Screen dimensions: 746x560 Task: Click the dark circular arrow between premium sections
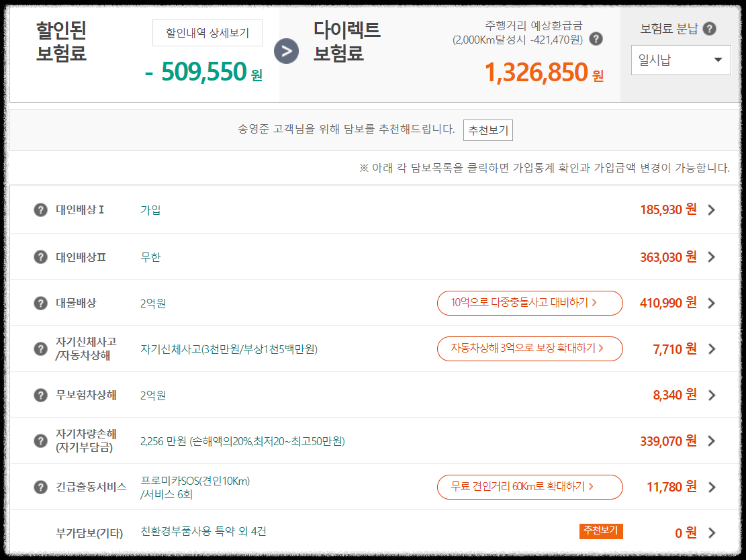pyautogui.click(x=287, y=50)
